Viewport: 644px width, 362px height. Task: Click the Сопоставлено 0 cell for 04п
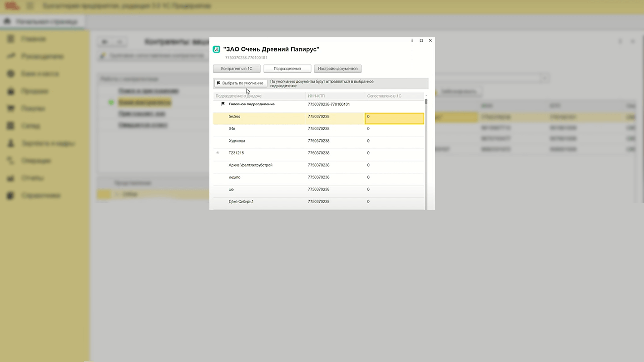(394, 131)
